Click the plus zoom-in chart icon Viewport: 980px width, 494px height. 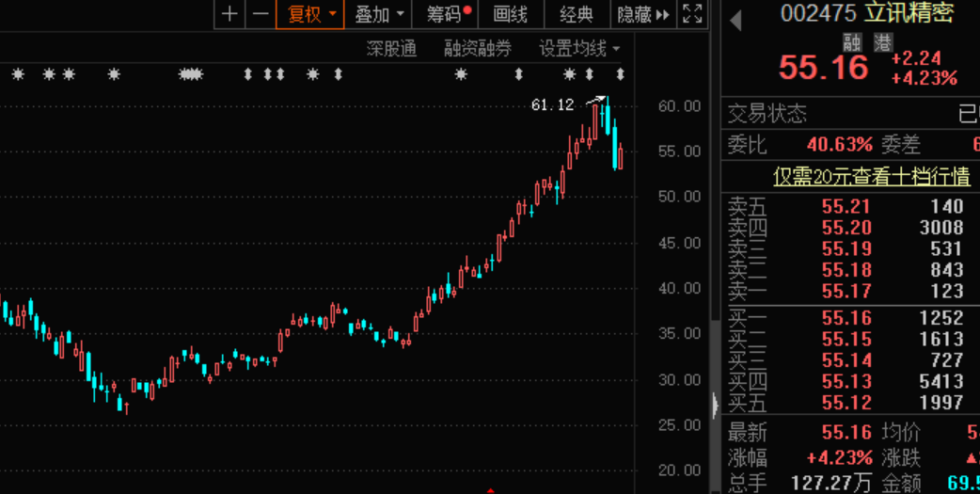(x=229, y=14)
